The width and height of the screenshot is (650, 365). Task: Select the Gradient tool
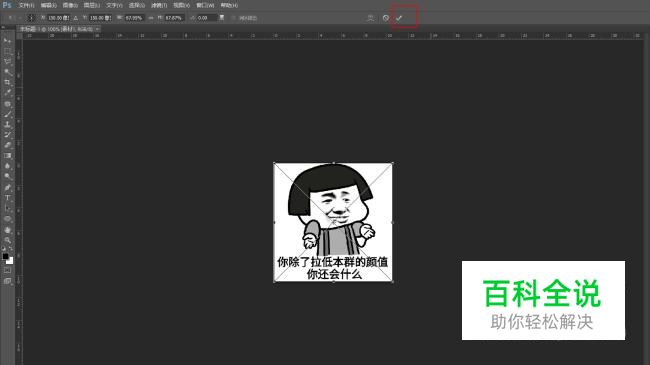coord(7,156)
